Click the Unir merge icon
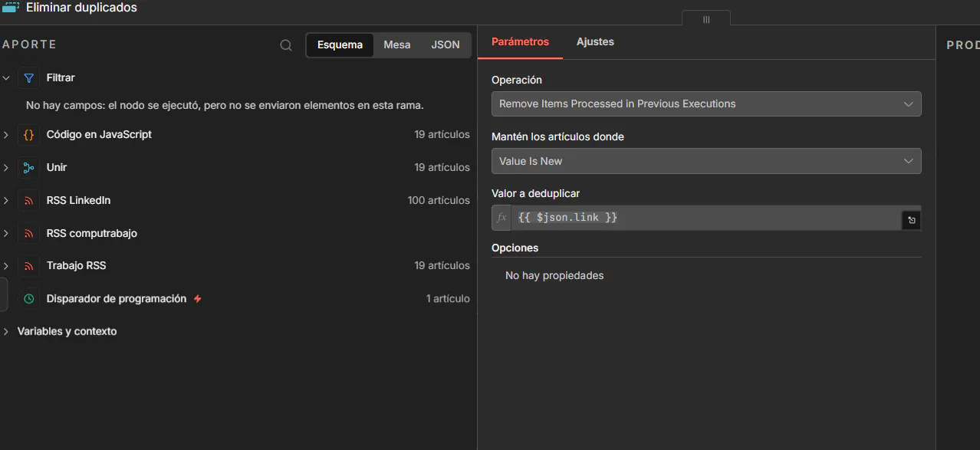The width and height of the screenshot is (980, 450). [29, 168]
